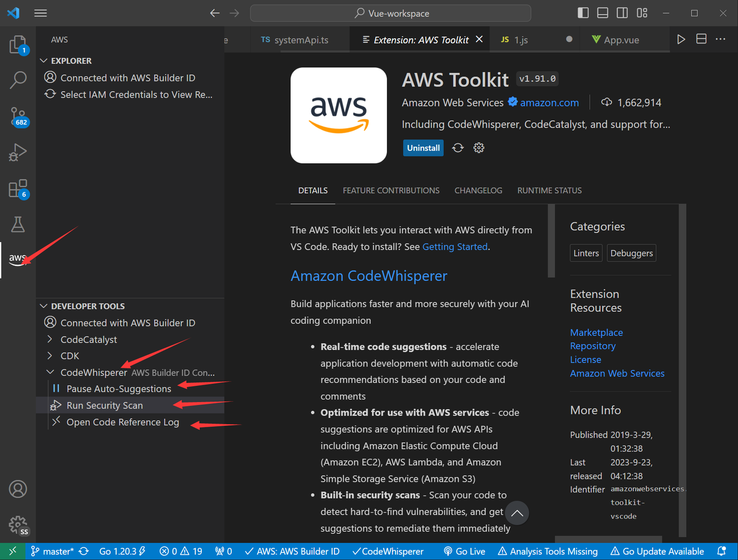Open the Accounts icon in activity bar
The width and height of the screenshot is (738, 560).
[18, 489]
